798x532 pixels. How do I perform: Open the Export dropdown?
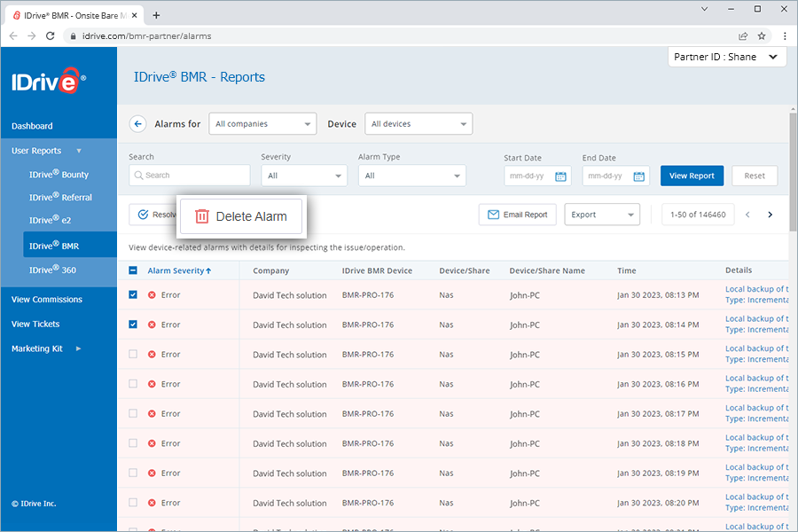coord(602,215)
